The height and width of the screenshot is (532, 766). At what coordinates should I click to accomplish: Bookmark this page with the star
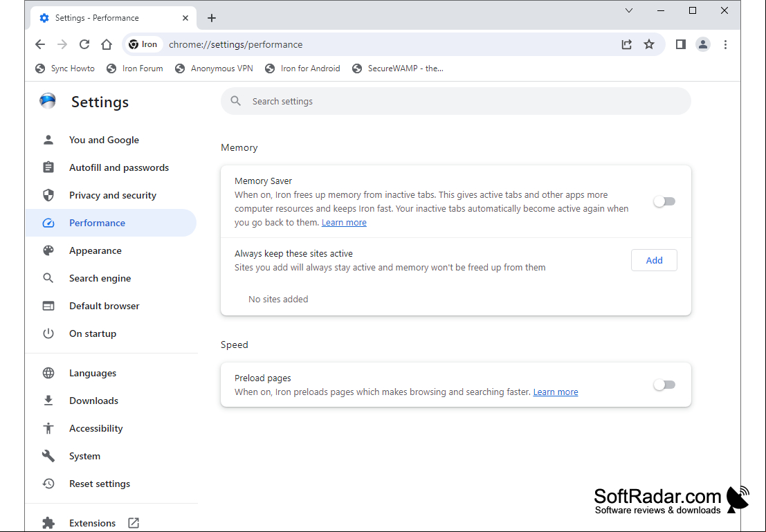click(x=649, y=44)
